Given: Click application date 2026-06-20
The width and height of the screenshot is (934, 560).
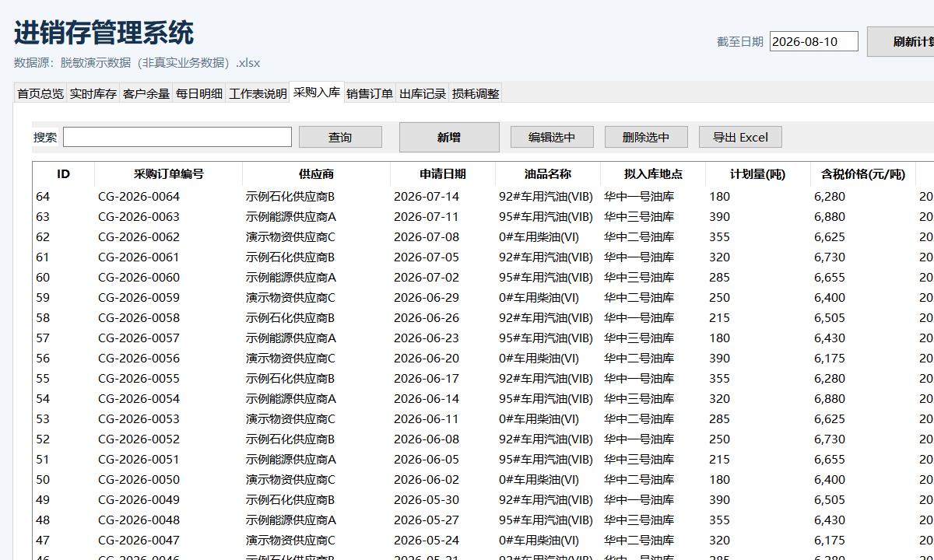Looking at the screenshot, I should coord(427,358).
